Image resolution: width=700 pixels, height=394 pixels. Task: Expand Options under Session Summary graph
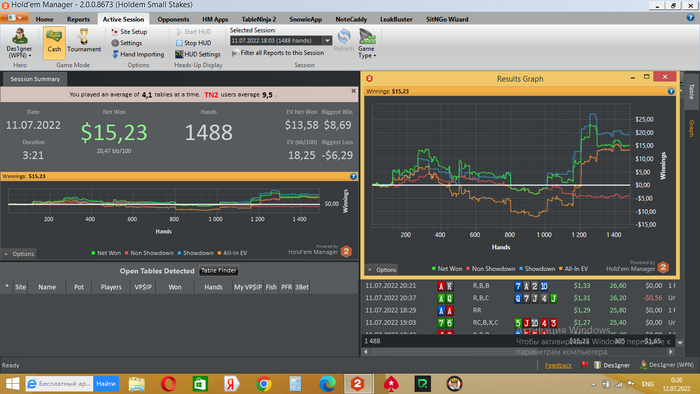tap(19, 254)
